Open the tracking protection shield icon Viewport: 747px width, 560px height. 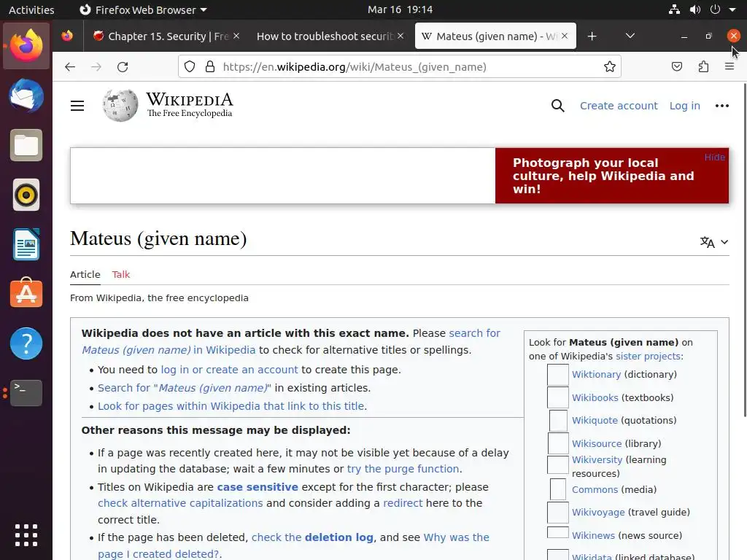pos(190,66)
